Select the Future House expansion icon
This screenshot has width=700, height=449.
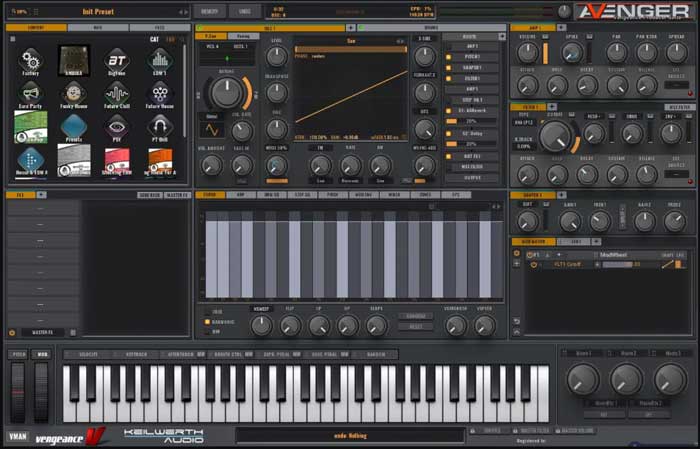click(160, 93)
